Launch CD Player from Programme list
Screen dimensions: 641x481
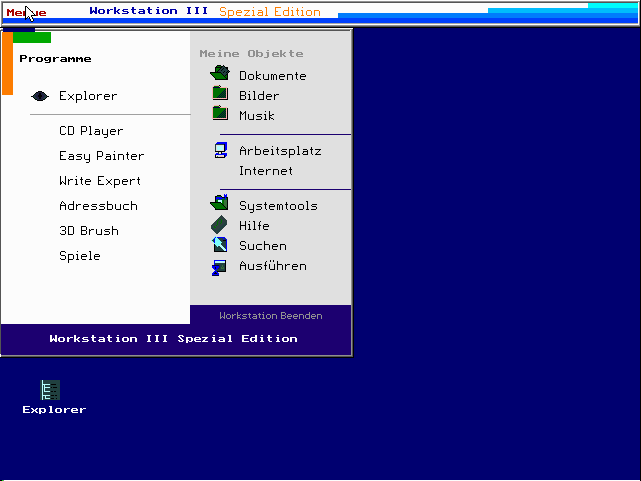pos(91,131)
